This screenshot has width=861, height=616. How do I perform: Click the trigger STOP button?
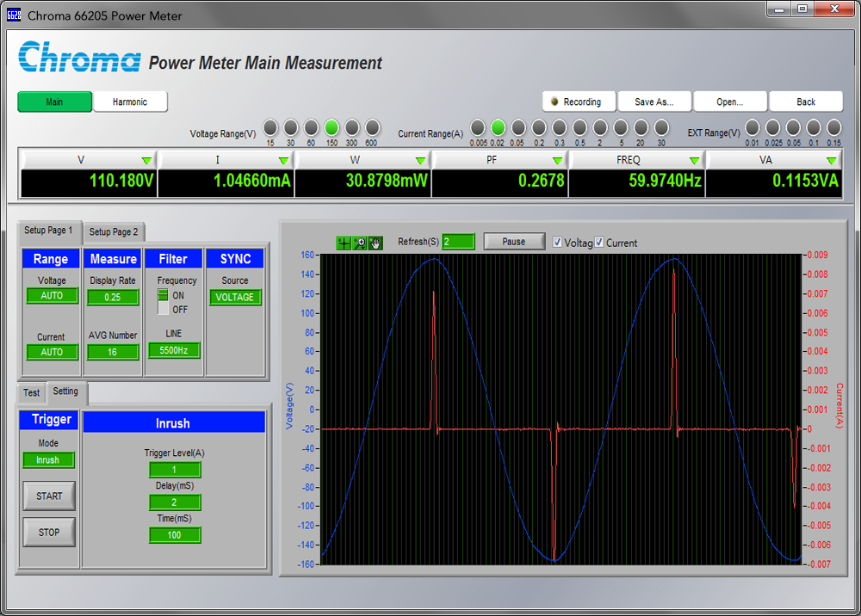tap(49, 532)
